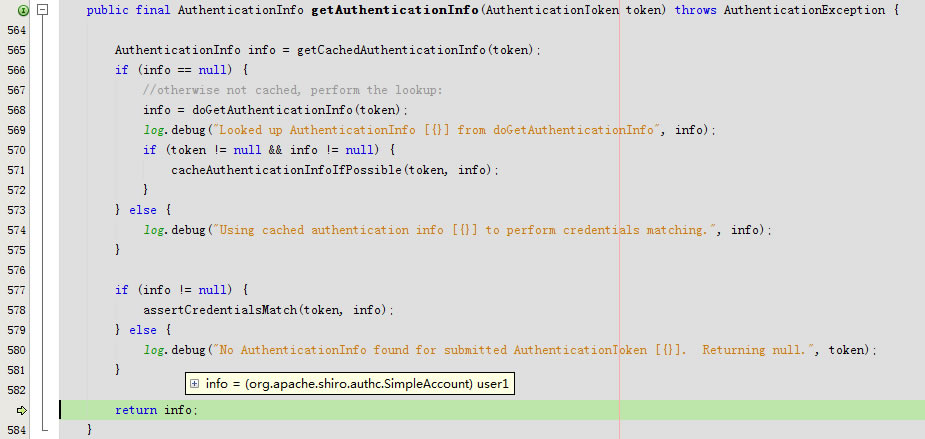The height and width of the screenshot is (439, 925).
Task: Click the comment 'otherwise not cached'
Action: (293, 90)
